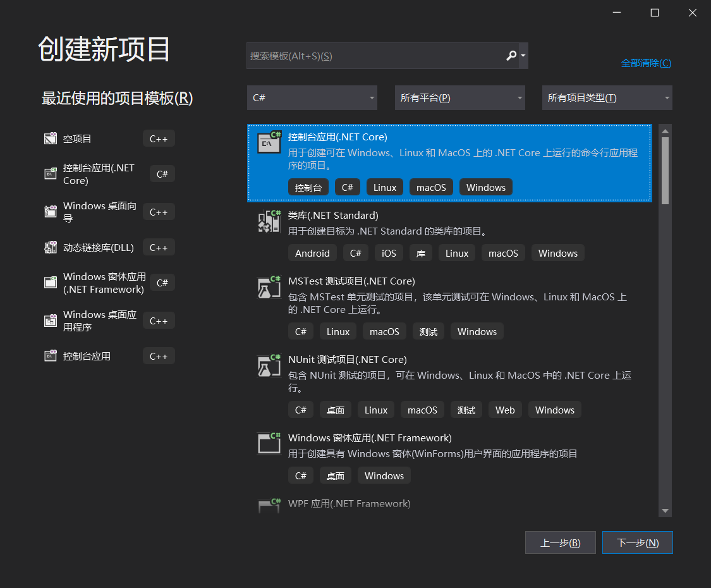Select the macOS tag on 控制台应用
711x588 pixels.
(431, 187)
